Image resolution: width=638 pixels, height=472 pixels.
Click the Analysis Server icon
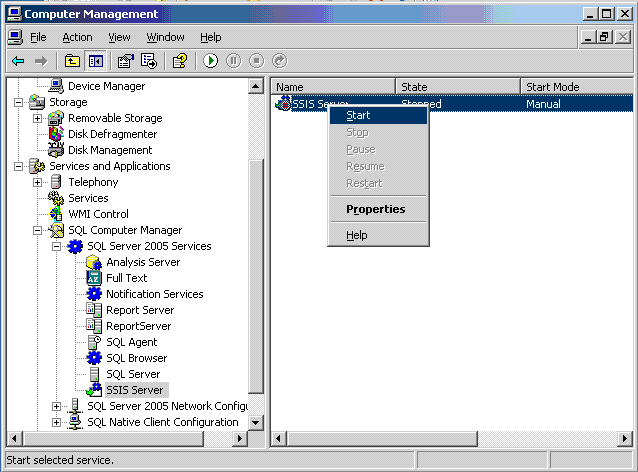tap(94, 262)
